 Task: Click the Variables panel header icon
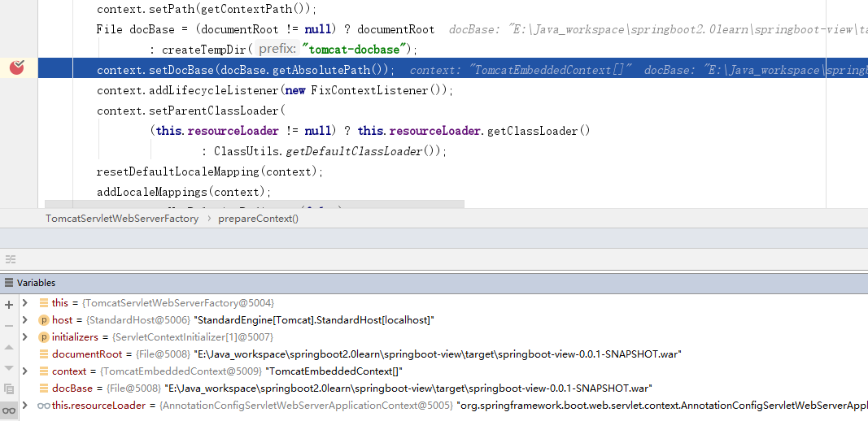9,283
